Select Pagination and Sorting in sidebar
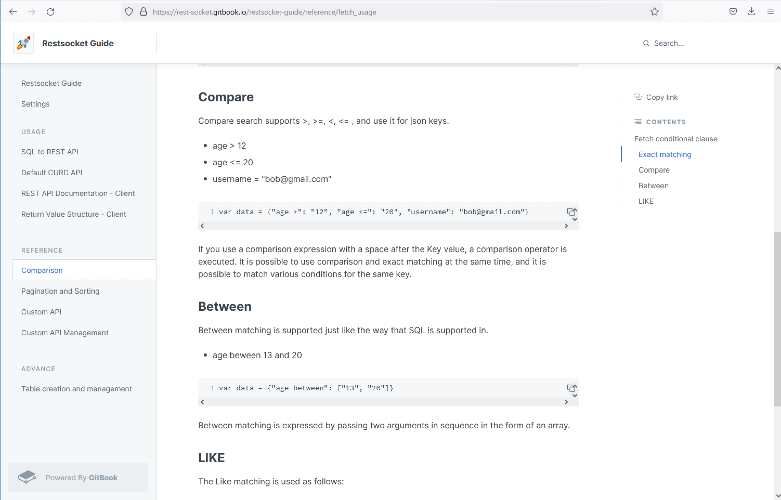The width and height of the screenshot is (781, 500). 60,291
